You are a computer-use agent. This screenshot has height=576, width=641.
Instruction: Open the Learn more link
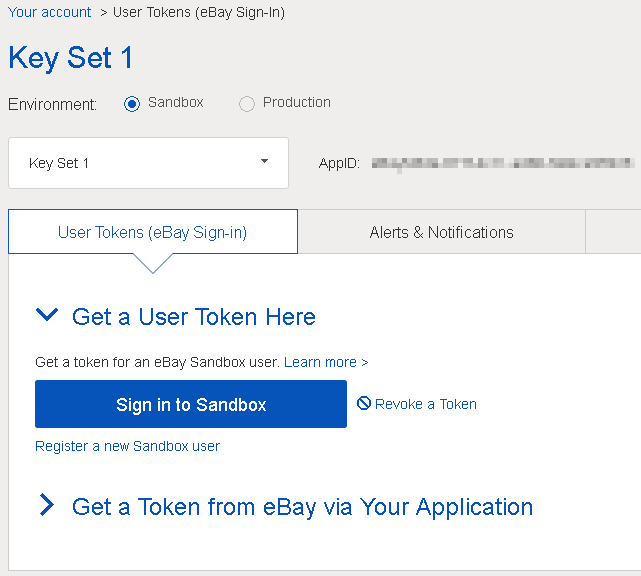tap(326, 362)
